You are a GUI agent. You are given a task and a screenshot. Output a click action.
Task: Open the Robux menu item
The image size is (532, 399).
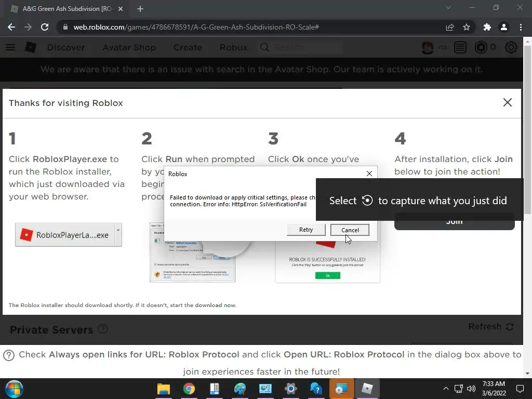(x=233, y=47)
